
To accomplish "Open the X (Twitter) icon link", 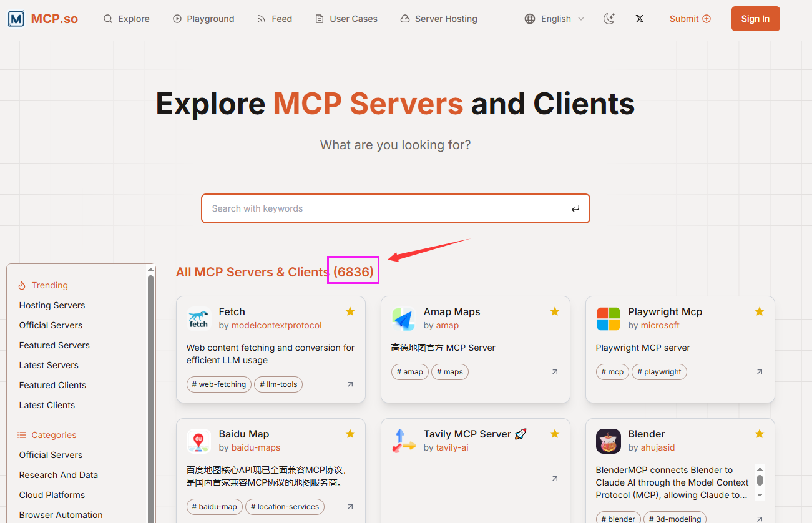I will coord(640,19).
